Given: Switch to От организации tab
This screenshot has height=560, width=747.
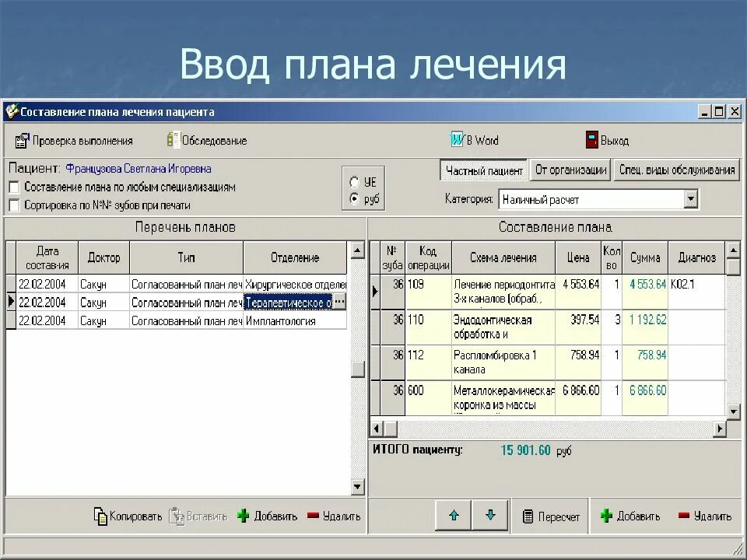Looking at the screenshot, I should point(570,170).
